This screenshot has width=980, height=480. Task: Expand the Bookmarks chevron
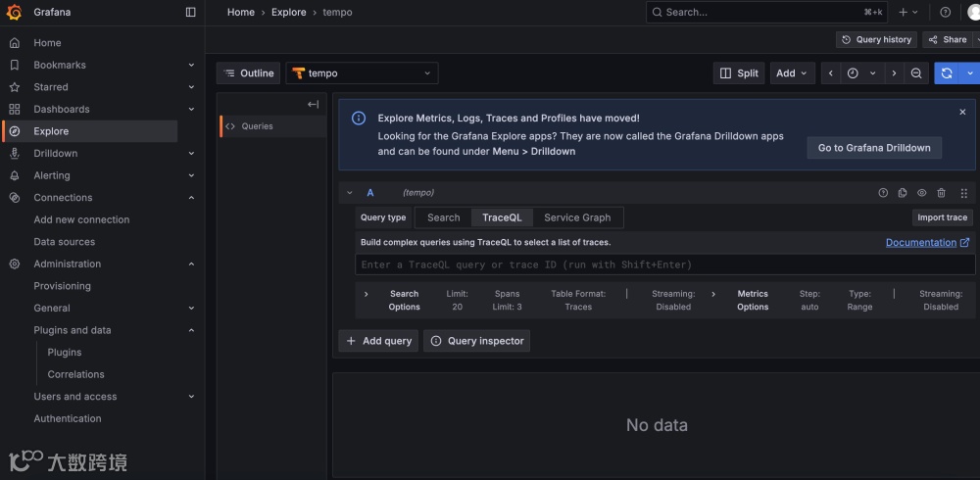click(191, 65)
